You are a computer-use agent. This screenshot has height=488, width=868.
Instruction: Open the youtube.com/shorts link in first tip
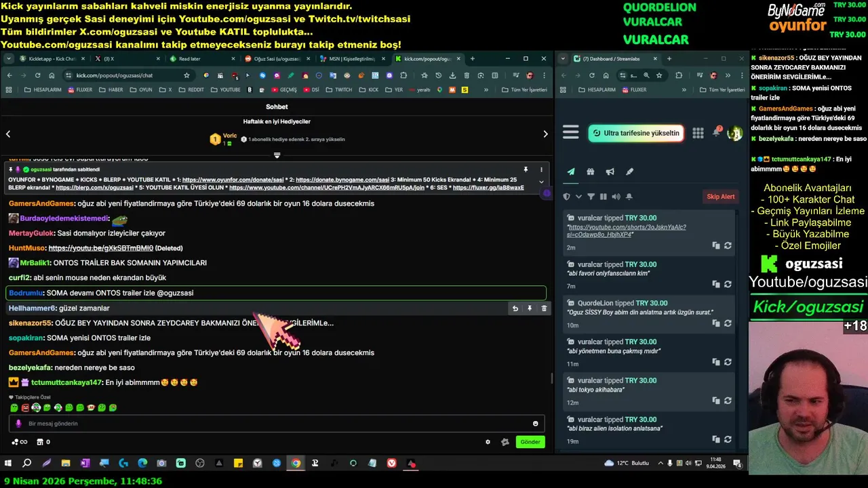click(627, 230)
